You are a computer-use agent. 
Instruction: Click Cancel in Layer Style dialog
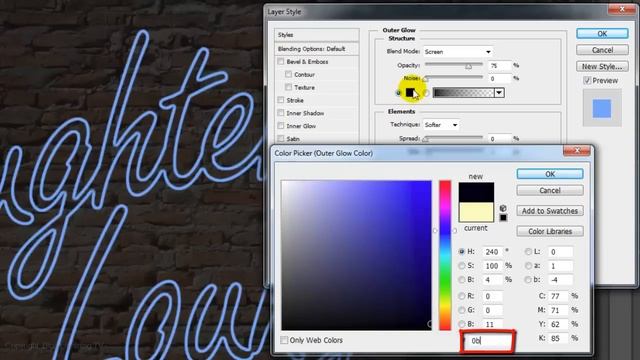602,50
